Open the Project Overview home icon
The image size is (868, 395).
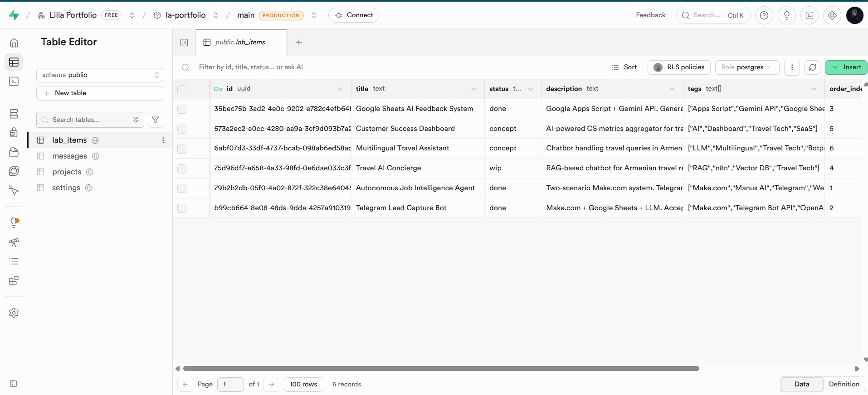[14, 43]
